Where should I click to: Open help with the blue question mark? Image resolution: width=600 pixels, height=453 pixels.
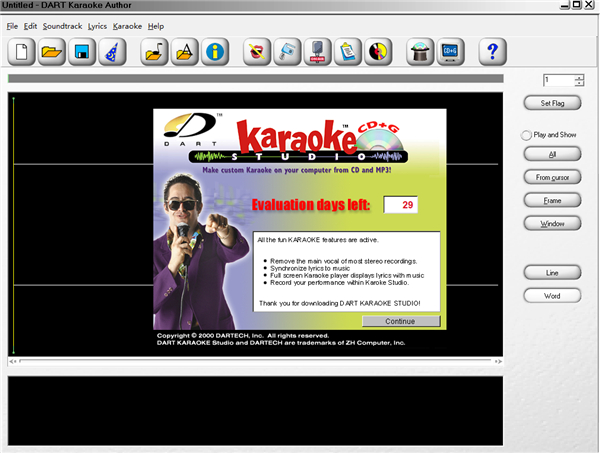click(492, 52)
